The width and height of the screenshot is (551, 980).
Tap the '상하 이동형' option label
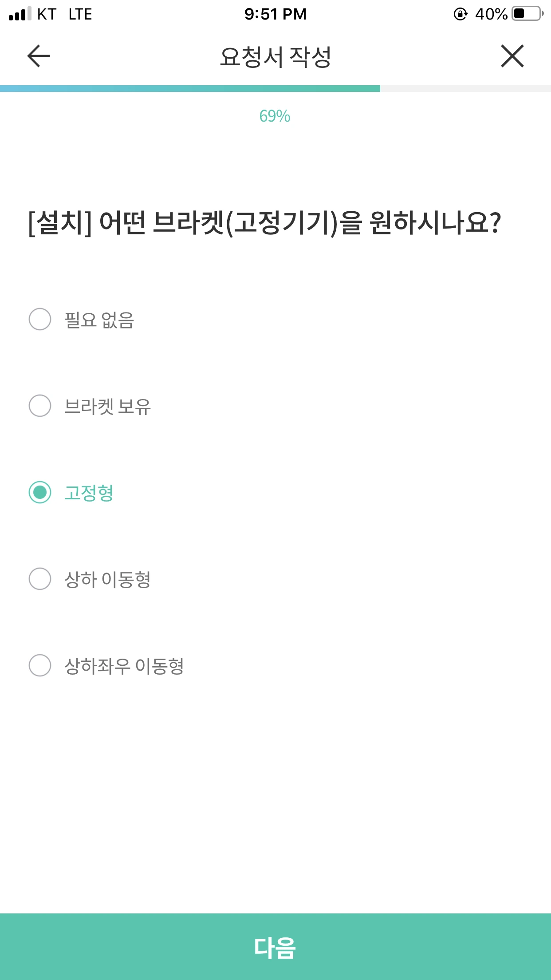click(107, 579)
